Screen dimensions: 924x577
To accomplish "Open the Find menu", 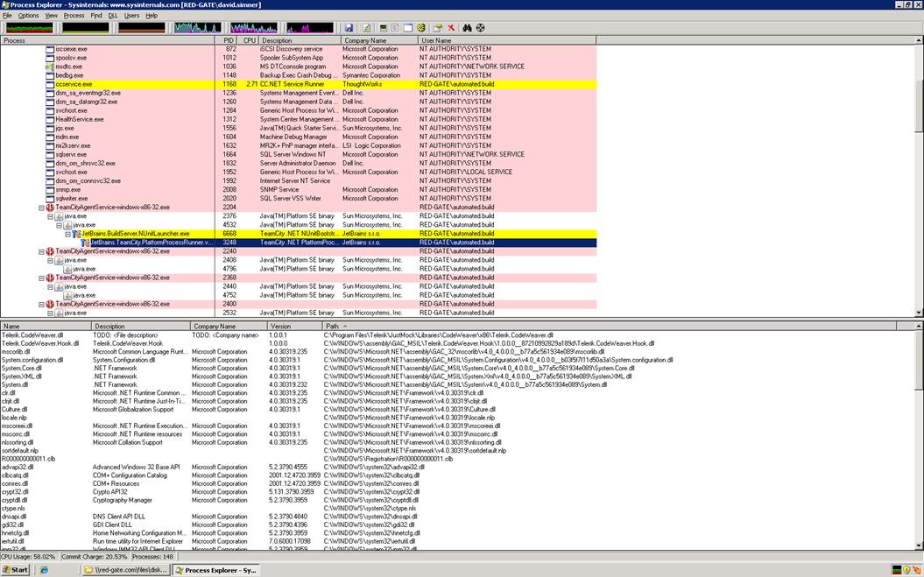I will 96,16.
